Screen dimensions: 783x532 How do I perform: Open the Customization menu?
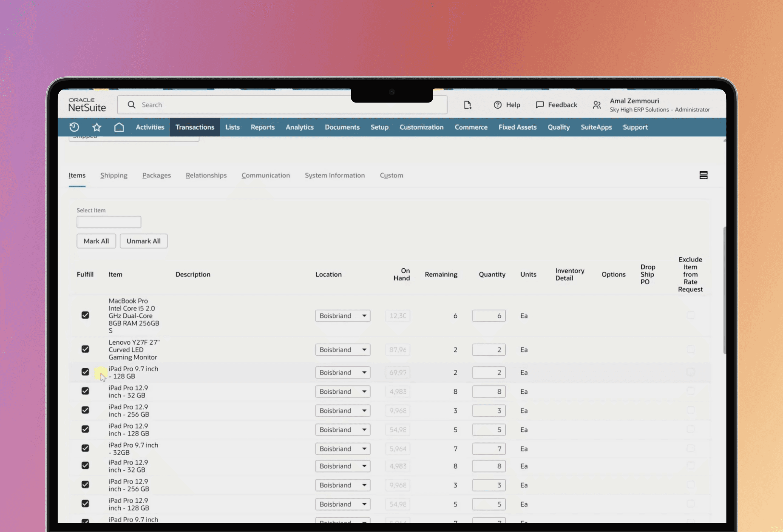421,127
